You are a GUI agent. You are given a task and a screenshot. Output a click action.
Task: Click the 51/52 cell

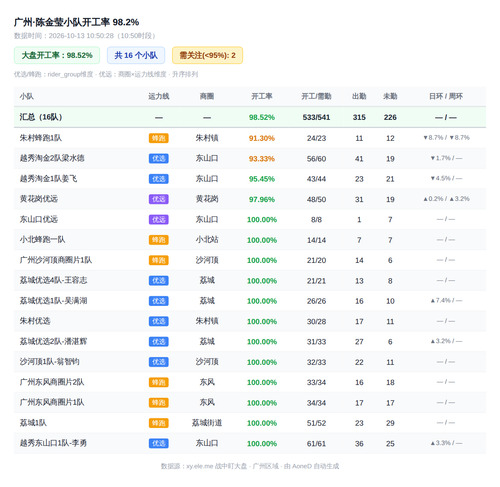pyautogui.click(x=316, y=423)
